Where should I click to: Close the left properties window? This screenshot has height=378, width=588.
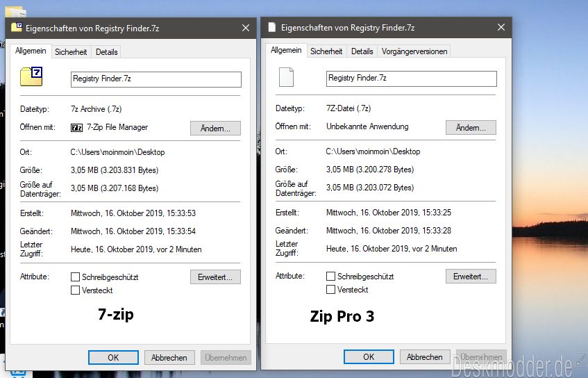click(x=246, y=28)
